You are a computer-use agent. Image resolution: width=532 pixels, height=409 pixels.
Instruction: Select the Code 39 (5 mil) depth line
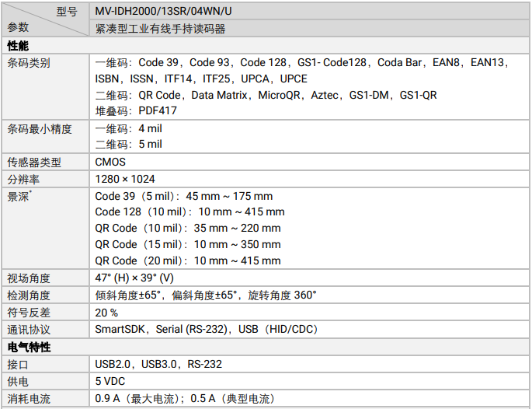pos(183,196)
